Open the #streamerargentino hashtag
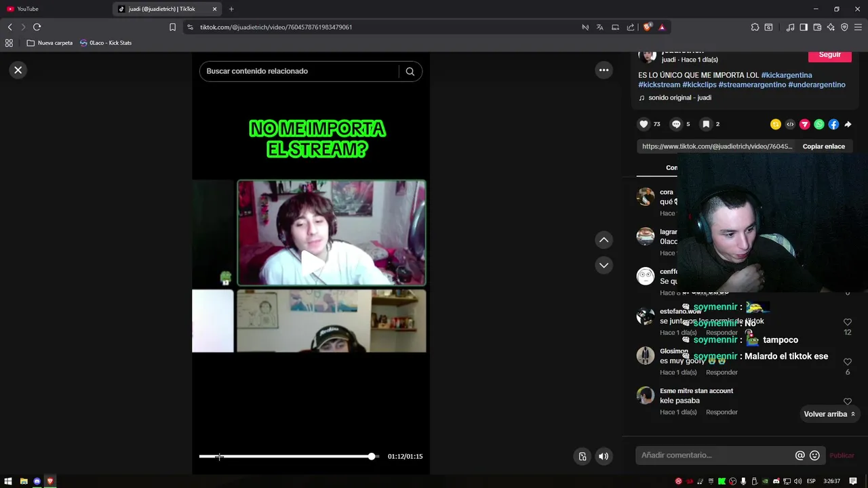The height and width of the screenshot is (488, 868). coord(752,85)
